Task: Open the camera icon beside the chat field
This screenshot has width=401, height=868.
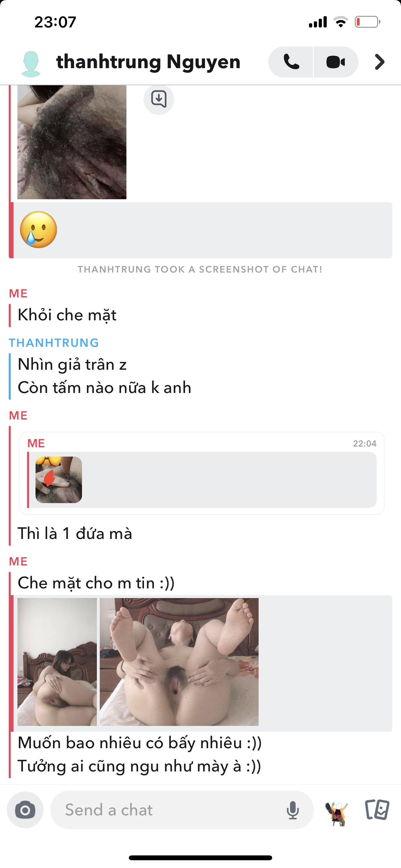Action: [25, 810]
